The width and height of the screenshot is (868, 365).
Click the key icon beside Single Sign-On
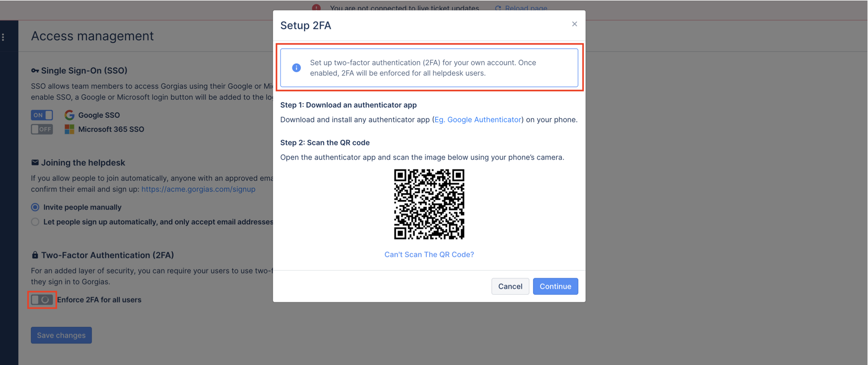[x=35, y=71]
